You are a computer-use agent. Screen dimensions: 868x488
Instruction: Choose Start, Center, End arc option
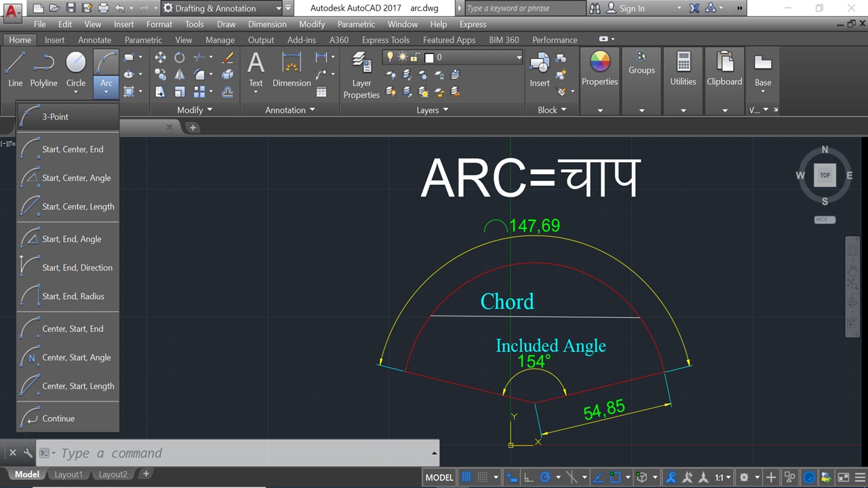click(73, 149)
